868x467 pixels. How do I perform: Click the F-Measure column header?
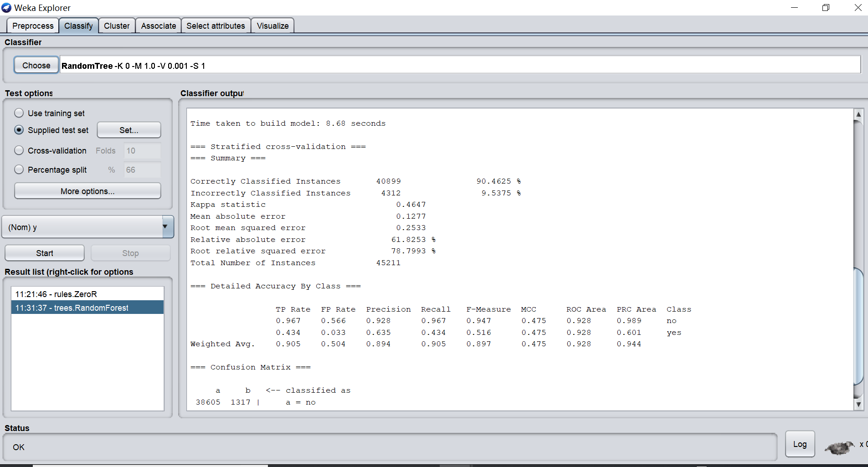coord(488,309)
